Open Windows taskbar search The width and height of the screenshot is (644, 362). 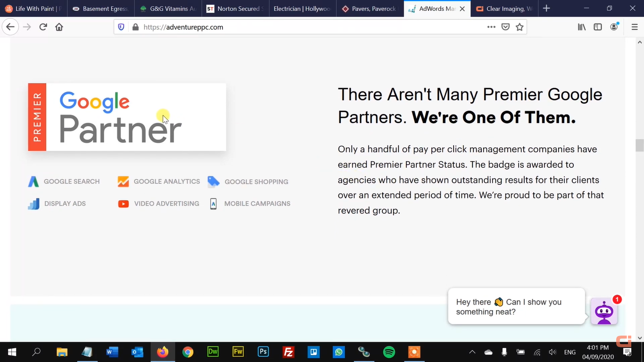[36, 352]
